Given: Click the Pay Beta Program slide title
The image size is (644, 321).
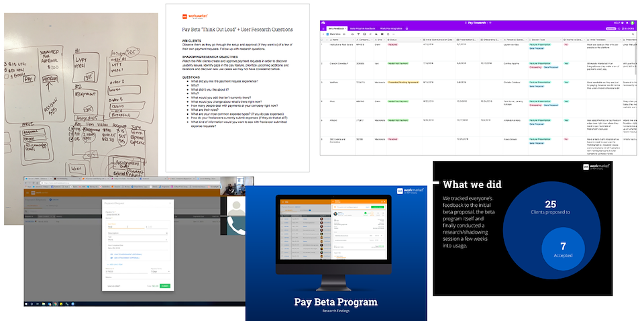Looking at the screenshot, I should coord(336,302).
